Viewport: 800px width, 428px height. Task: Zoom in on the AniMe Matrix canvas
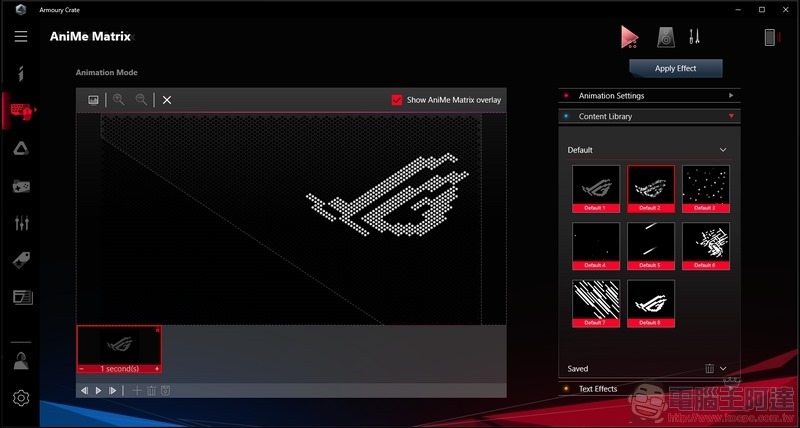point(118,100)
